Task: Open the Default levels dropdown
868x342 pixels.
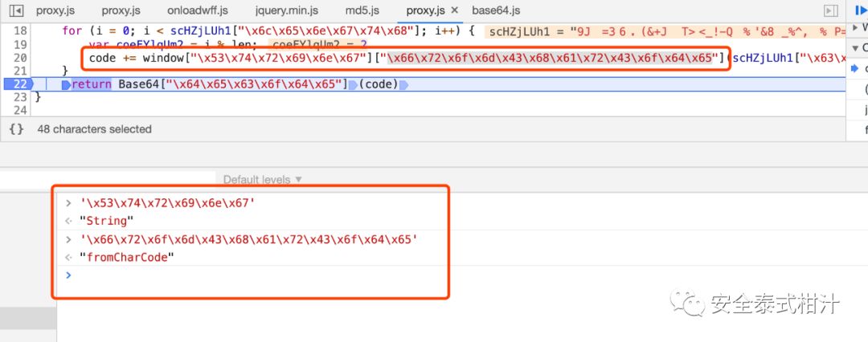Action: [256, 179]
